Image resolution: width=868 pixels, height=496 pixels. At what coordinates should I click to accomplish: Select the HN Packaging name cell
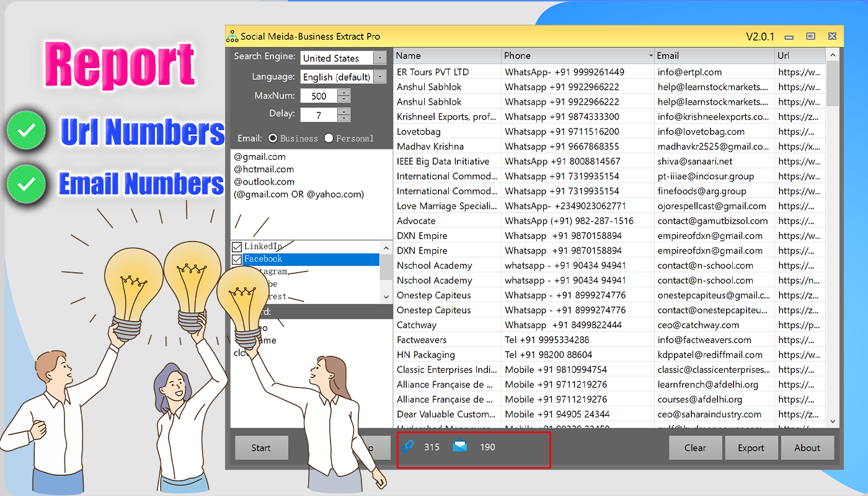point(448,355)
